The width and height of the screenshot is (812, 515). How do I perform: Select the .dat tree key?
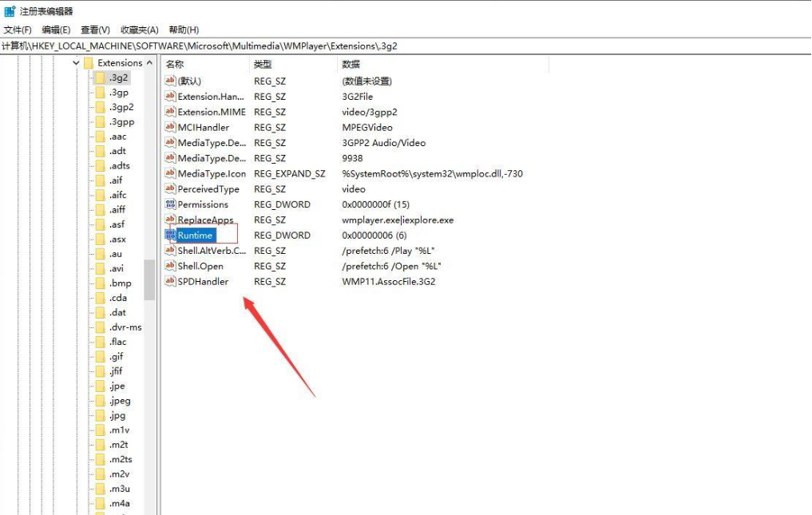(x=117, y=312)
